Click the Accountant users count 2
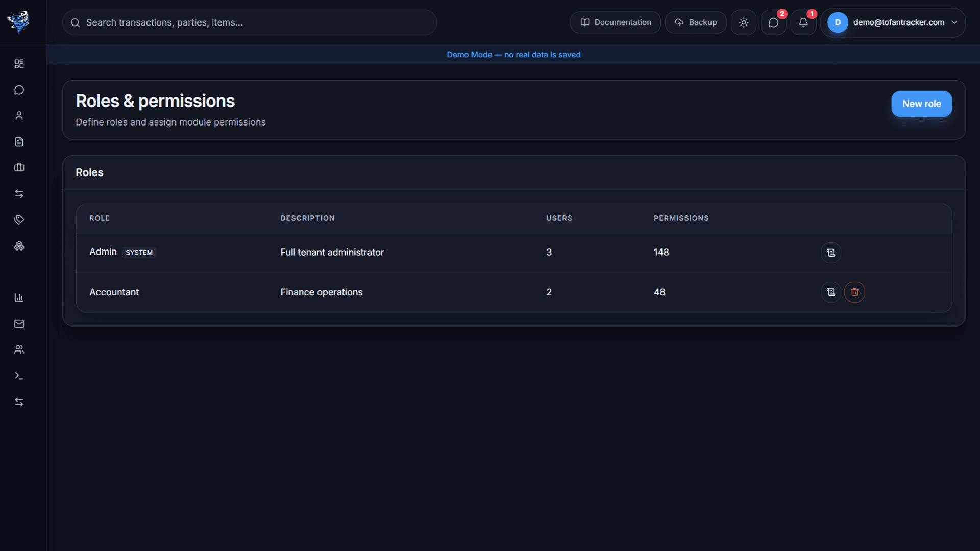 (x=549, y=292)
